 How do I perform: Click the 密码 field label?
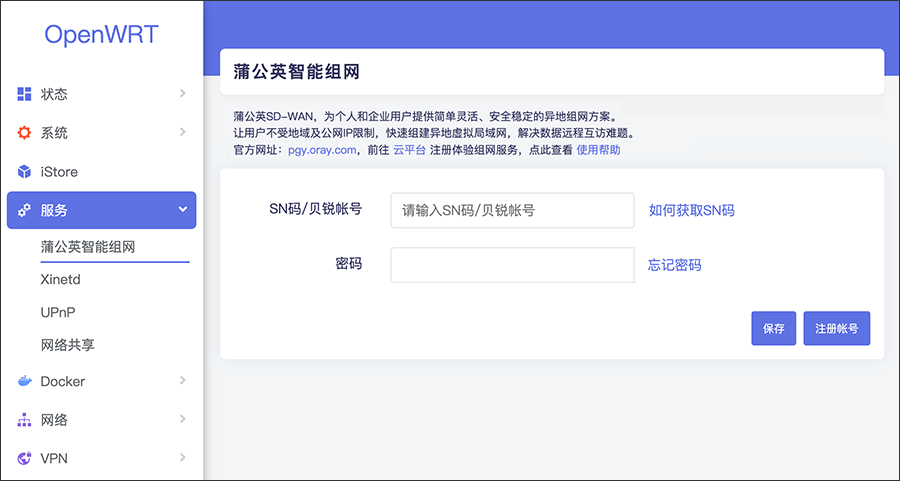[x=348, y=264]
